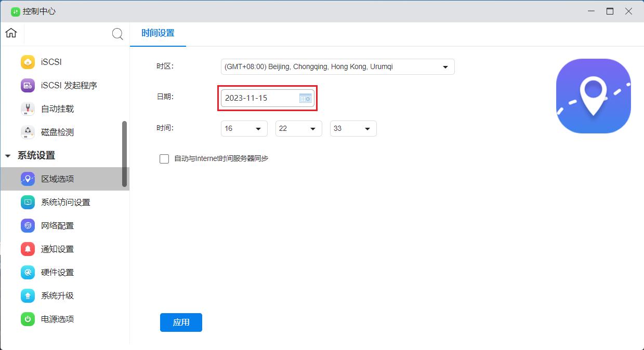Select the iSCSI icon
This screenshot has height=350, width=644.
point(28,62)
